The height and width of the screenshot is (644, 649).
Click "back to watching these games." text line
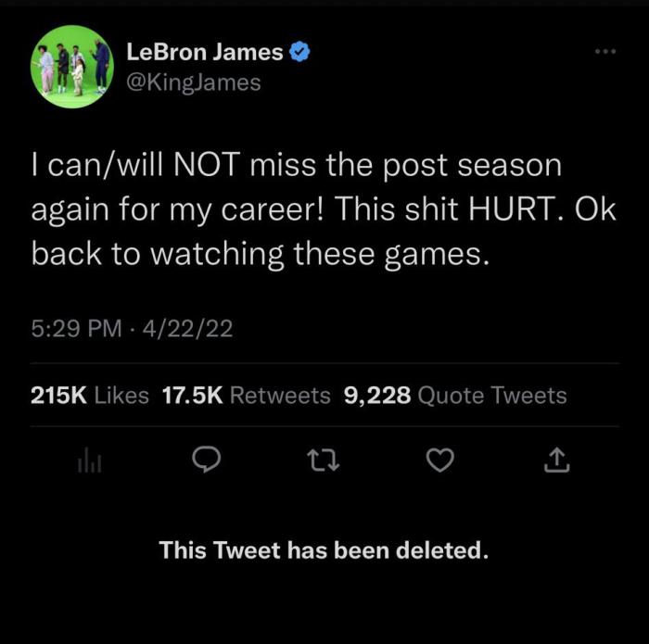click(x=259, y=252)
